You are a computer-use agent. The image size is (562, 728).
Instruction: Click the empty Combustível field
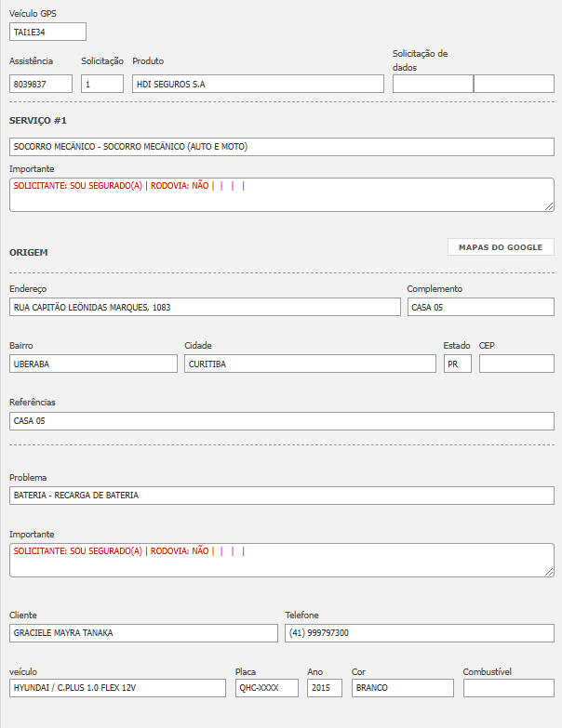coord(508,688)
